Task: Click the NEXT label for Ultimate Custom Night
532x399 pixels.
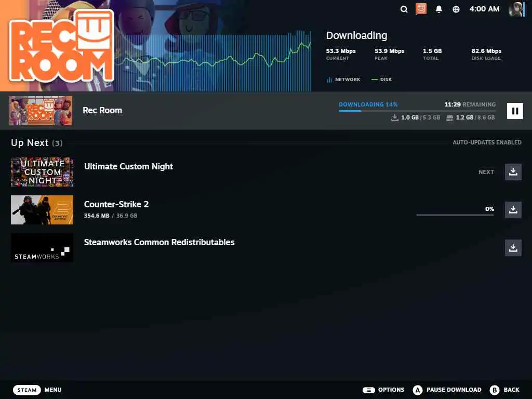Action: [486, 172]
